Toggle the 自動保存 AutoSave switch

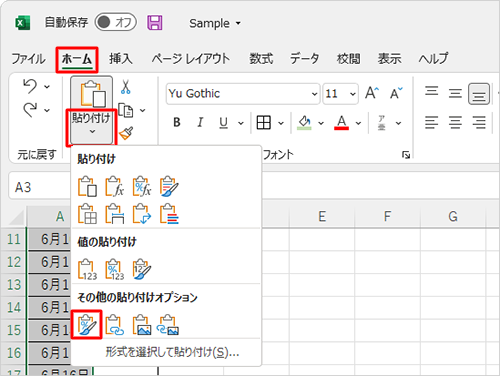115,22
